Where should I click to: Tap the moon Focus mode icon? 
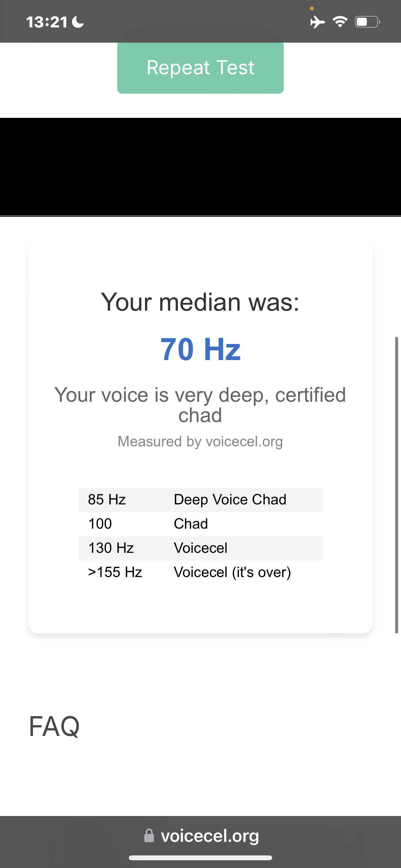[x=78, y=22]
